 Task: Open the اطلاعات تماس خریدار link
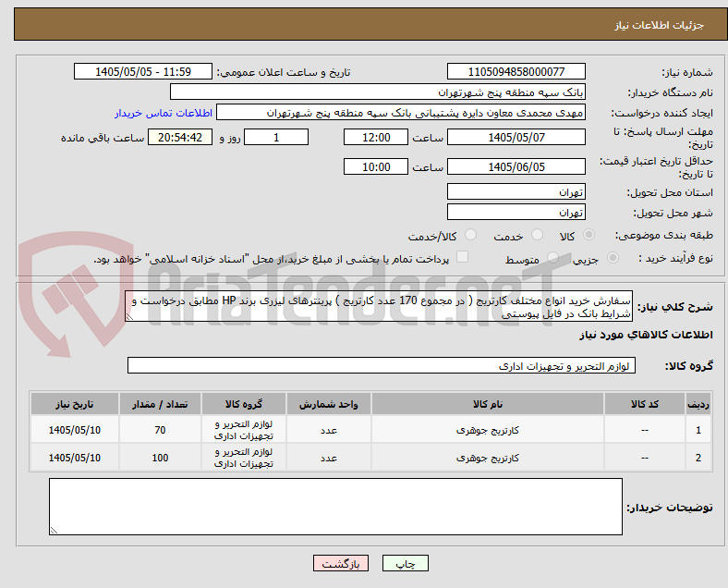tap(164, 113)
